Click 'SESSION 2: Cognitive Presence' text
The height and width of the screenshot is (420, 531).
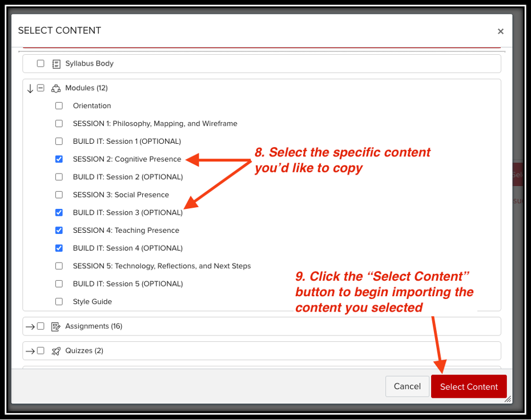127,159
